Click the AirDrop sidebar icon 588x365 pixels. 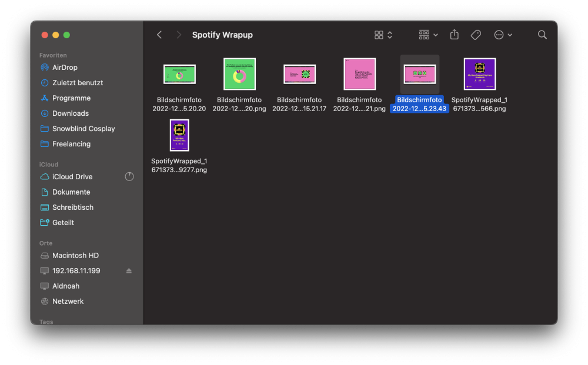click(x=45, y=68)
